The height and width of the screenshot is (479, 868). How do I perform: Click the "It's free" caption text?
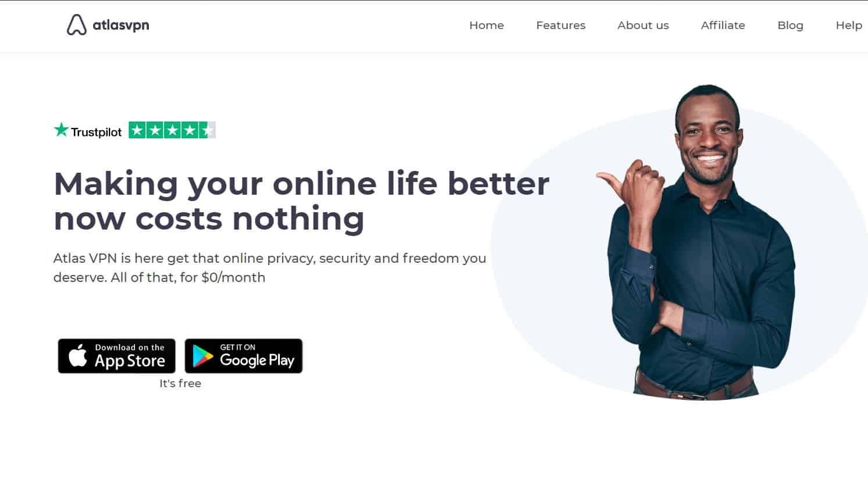point(180,384)
